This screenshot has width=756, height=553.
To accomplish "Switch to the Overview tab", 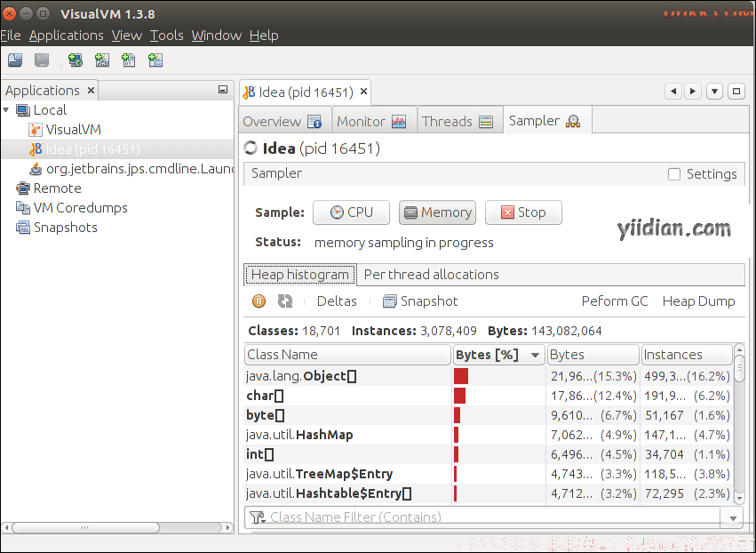I will click(285, 121).
